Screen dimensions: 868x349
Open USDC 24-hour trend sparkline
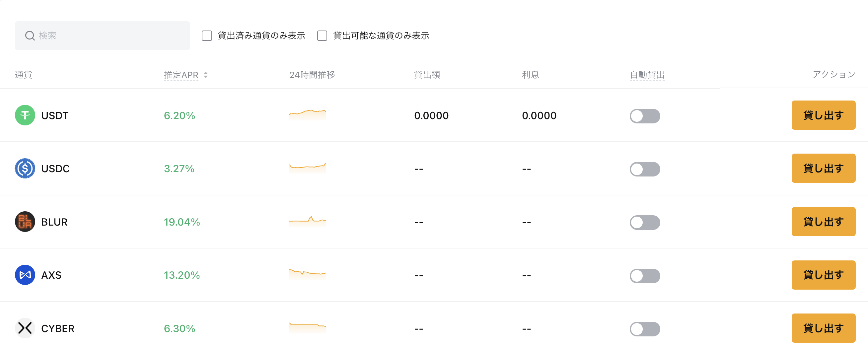click(308, 168)
